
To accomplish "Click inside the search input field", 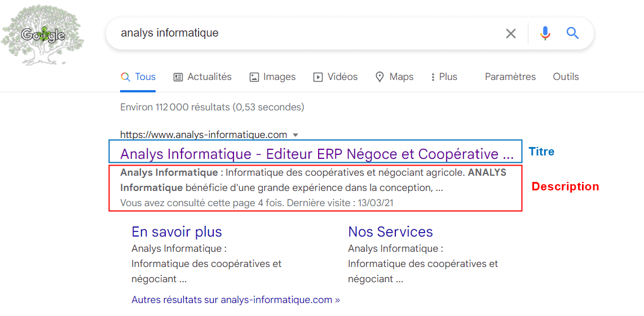I will pos(305,33).
